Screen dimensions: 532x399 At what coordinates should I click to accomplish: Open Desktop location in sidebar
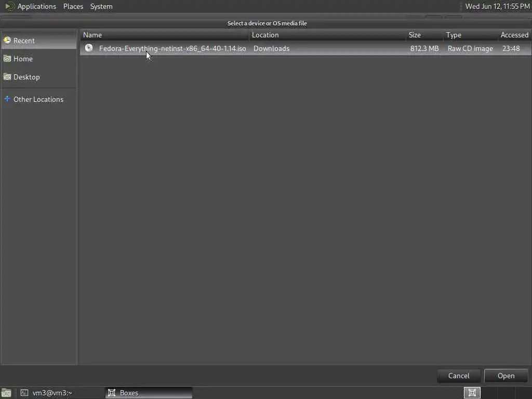tap(38, 77)
